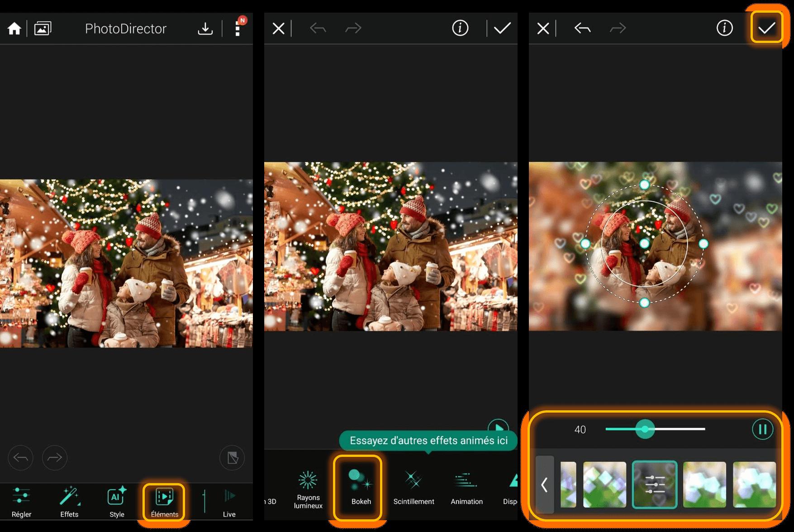Open the selected adjust-sliders bokeh tile

pos(655,484)
